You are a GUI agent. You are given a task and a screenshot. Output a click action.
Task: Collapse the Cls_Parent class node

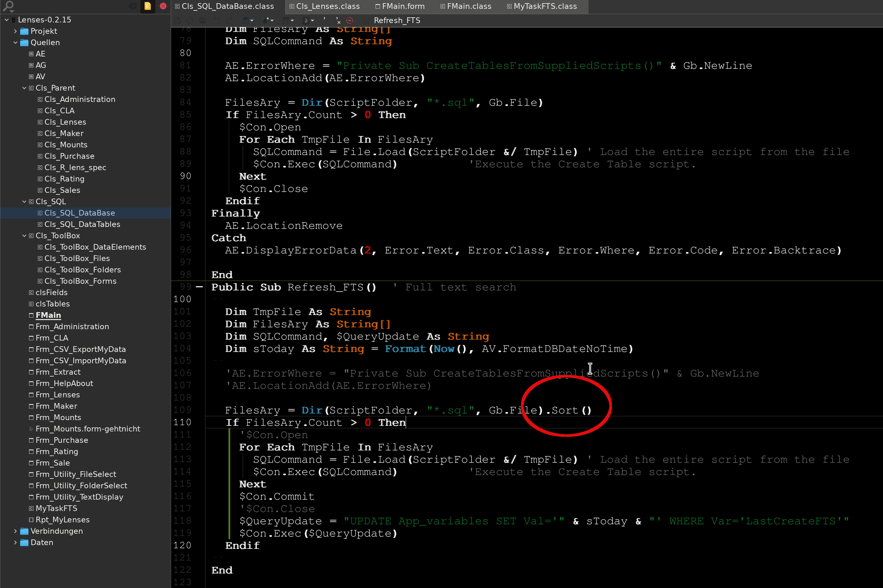24,88
